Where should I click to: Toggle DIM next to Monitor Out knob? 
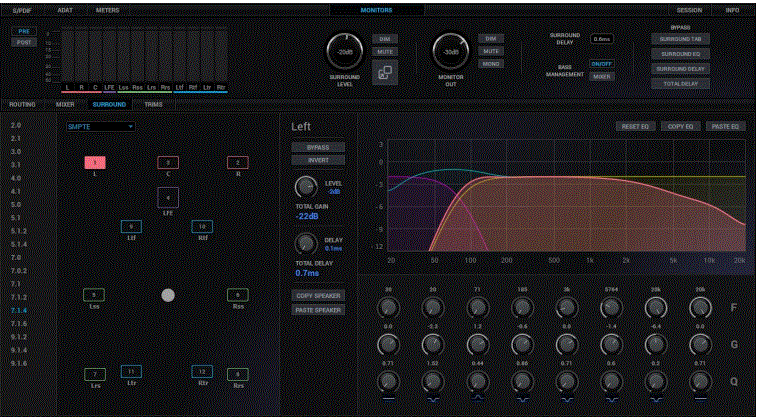[491, 38]
